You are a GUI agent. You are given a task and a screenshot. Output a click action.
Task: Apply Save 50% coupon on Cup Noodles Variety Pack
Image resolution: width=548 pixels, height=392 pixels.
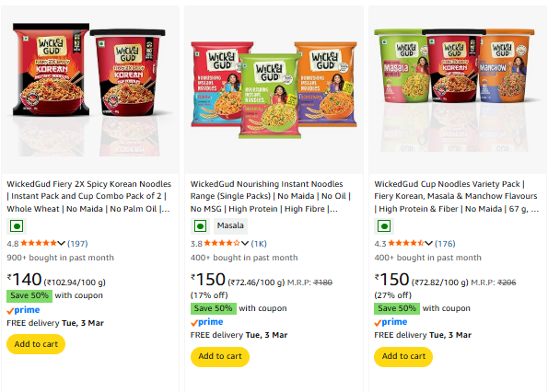point(397,308)
